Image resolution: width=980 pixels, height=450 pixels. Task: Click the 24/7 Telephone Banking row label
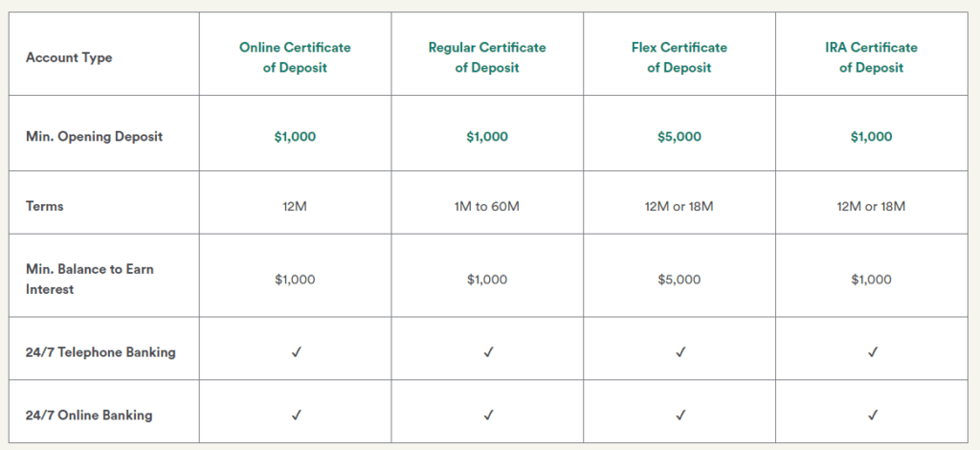click(100, 352)
